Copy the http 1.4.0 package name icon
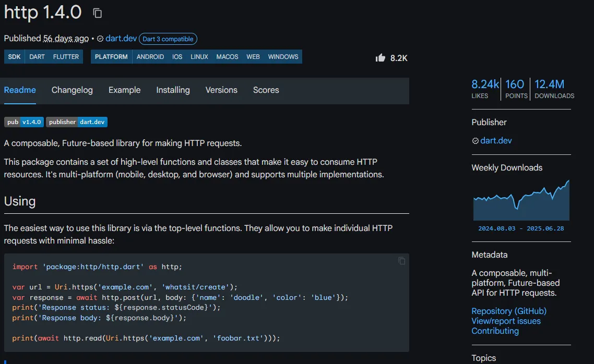594x364 pixels. point(98,13)
